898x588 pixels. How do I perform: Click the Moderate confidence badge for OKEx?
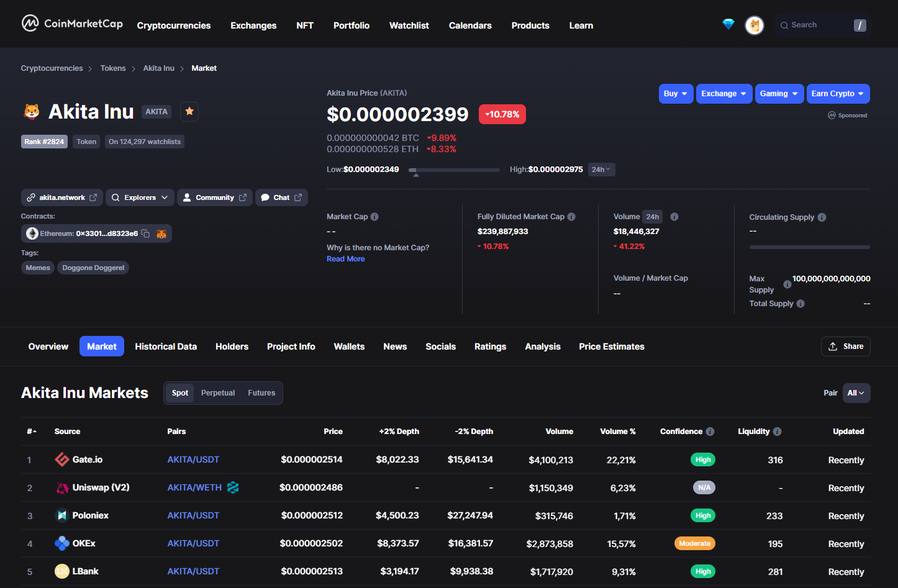[x=695, y=543]
